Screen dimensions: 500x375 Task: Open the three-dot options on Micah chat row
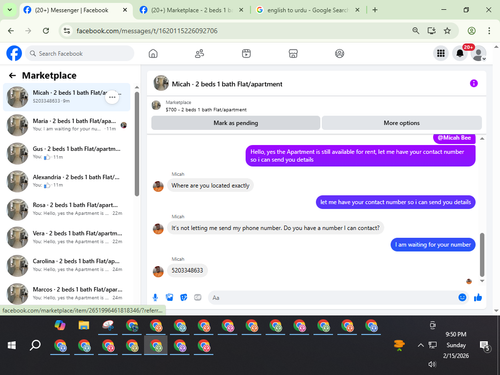(x=112, y=97)
